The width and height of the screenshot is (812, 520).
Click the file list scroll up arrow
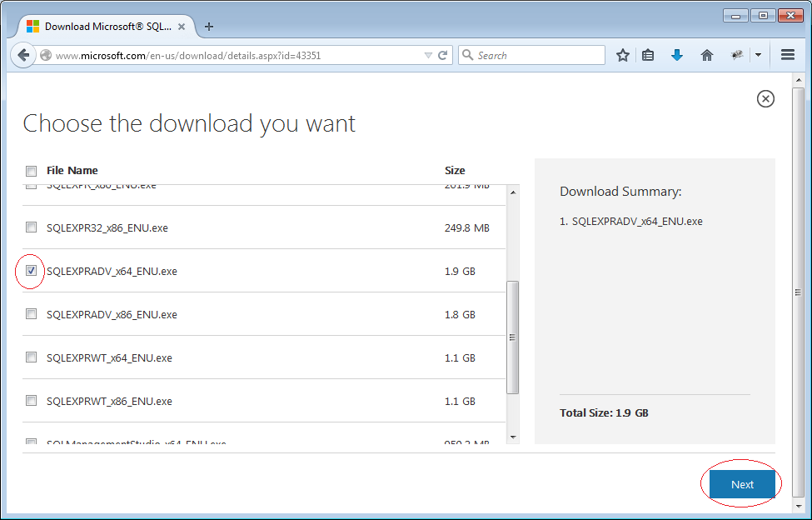coord(513,192)
